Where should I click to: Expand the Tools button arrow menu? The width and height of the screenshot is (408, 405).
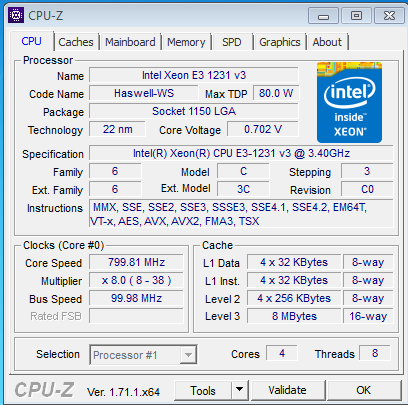[x=239, y=390]
